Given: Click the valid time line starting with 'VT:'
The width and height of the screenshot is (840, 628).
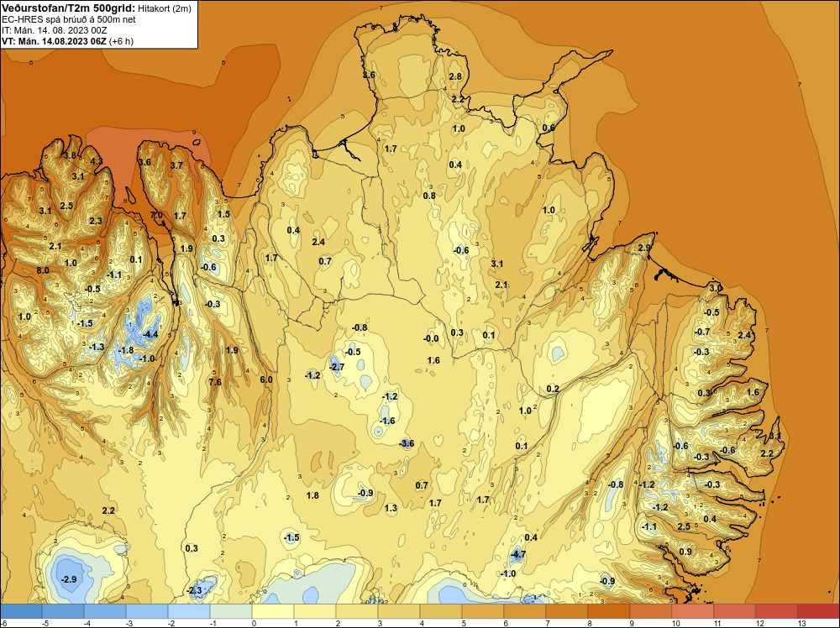Looking at the screenshot, I should [x=67, y=41].
